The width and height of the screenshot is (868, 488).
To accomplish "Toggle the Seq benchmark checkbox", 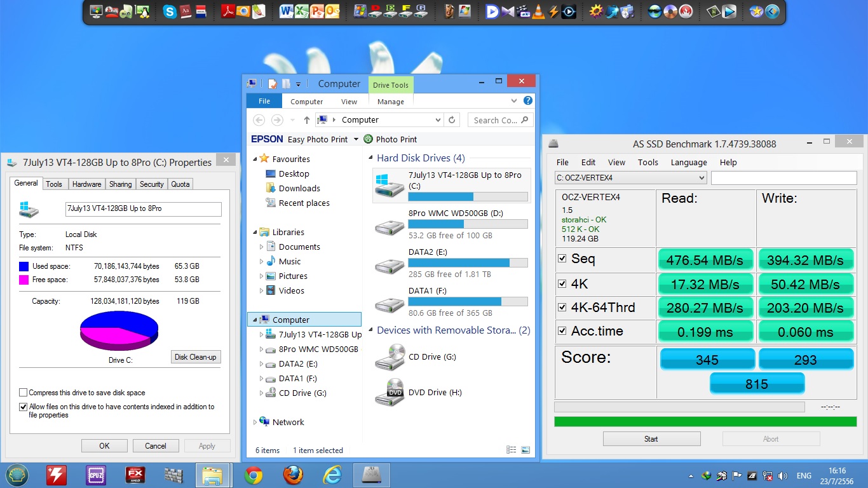I will click(562, 259).
